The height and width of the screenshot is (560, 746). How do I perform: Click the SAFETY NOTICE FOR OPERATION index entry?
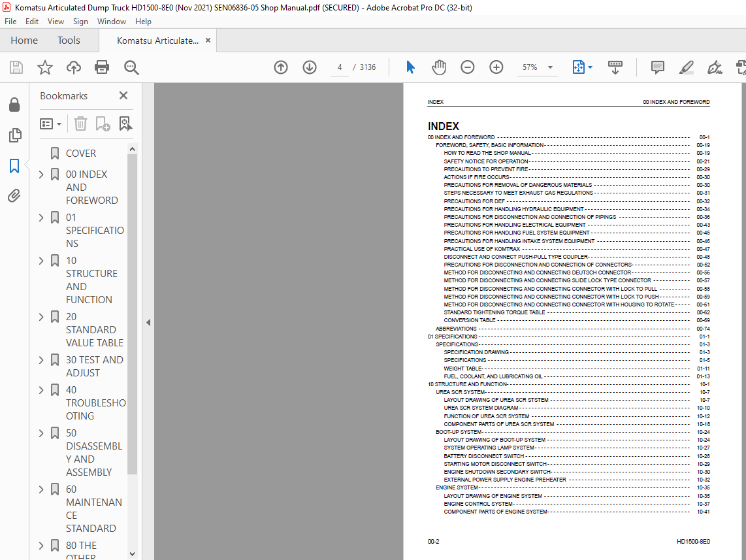pyautogui.click(x=486, y=161)
